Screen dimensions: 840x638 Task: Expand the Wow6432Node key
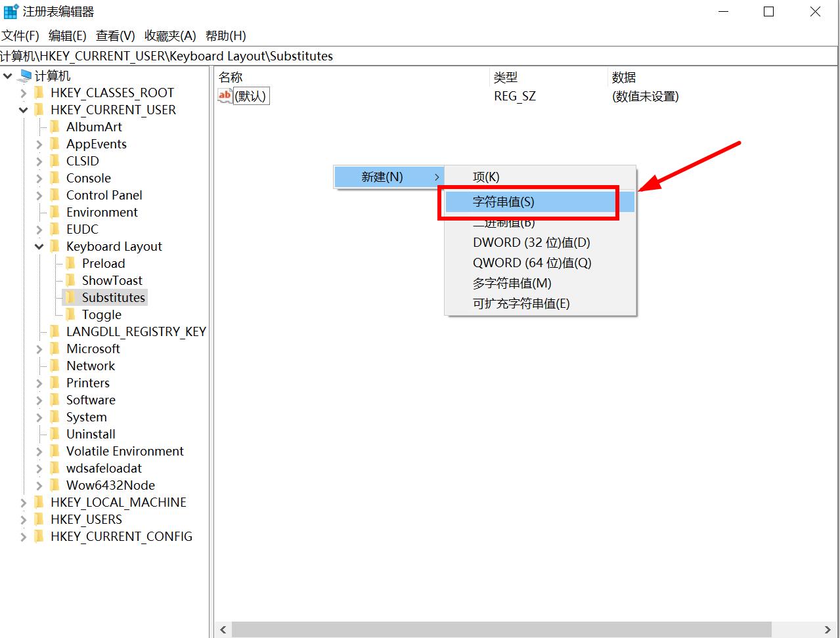[x=39, y=486]
